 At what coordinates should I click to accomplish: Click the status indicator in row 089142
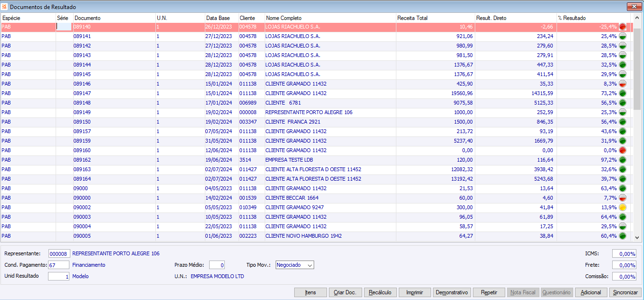pos(623,46)
